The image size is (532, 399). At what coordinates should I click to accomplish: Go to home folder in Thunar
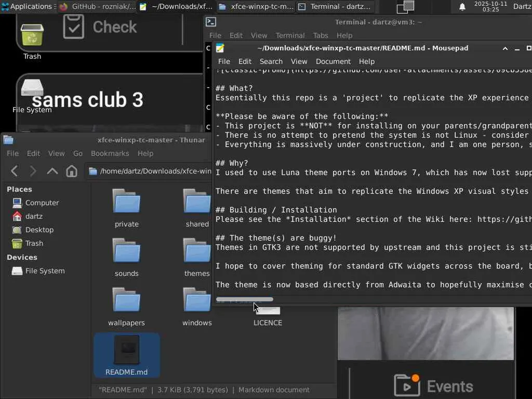72,171
